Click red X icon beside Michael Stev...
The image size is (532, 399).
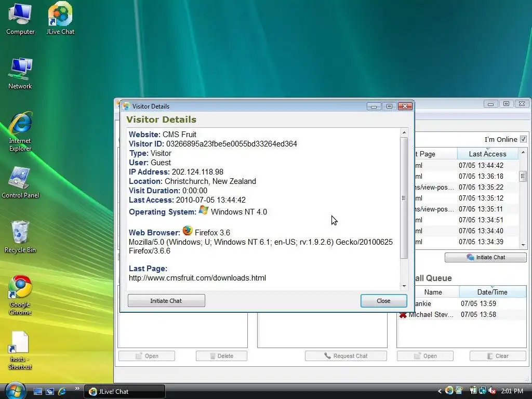(403, 315)
